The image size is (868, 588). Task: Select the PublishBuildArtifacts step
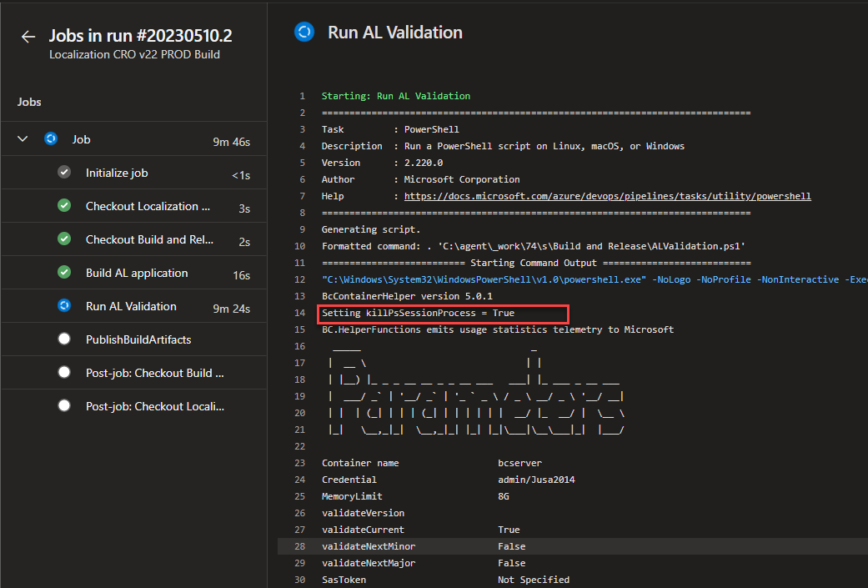[x=138, y=339]
